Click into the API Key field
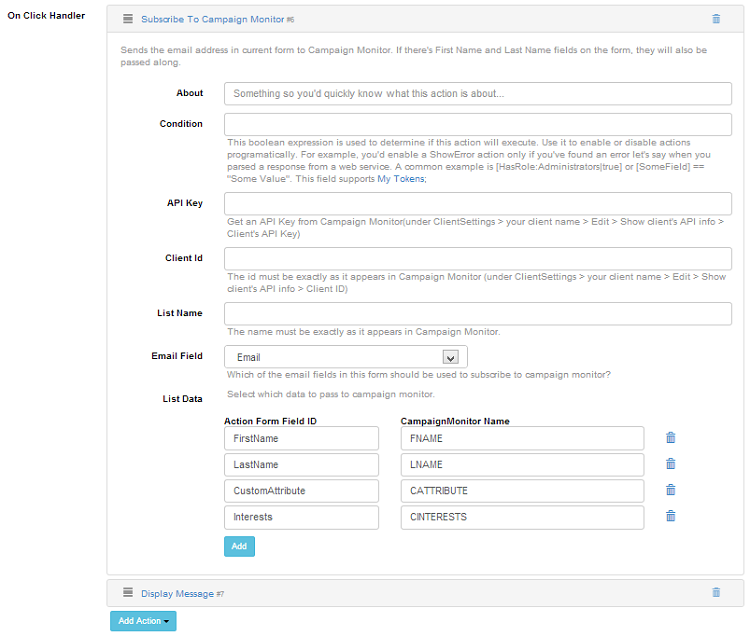Image resolution: width=750 pixels, height=636 pixels. coord(478,204)
